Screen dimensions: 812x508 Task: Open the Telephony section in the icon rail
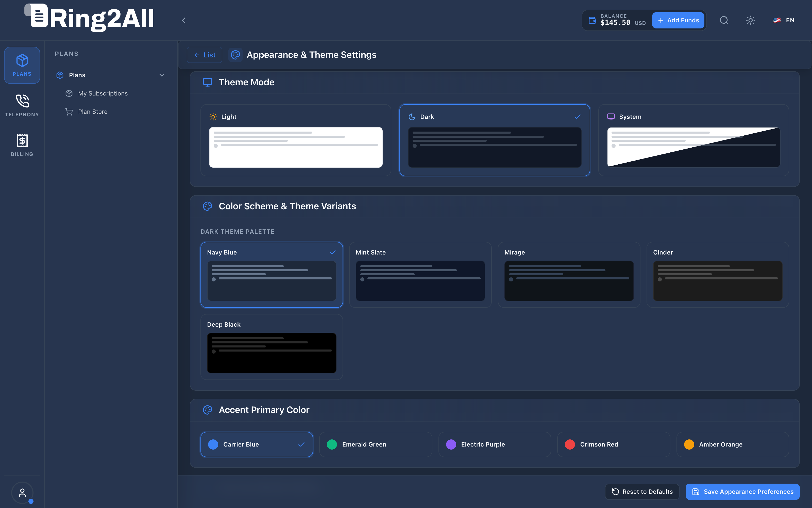(x=22, y=105)
